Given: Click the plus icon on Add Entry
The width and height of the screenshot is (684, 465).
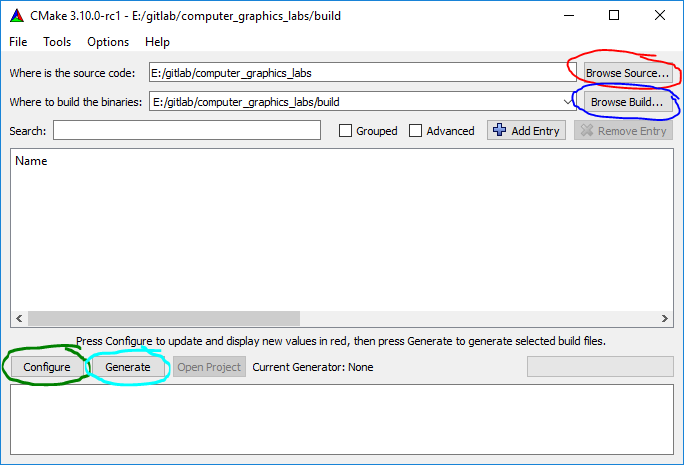Looking at the screenshot, I should click(x=499, y=130).
